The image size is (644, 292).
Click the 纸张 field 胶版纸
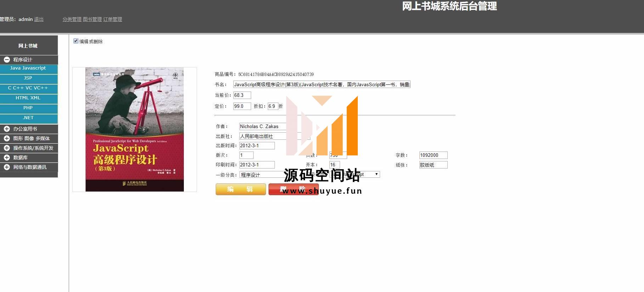pos(433,165)
